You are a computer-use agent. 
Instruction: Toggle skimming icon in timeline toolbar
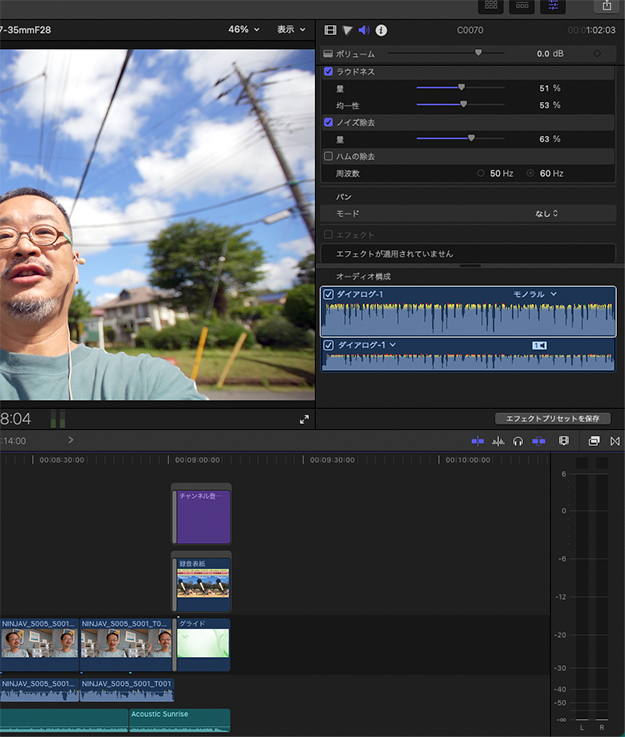point(477,441)
